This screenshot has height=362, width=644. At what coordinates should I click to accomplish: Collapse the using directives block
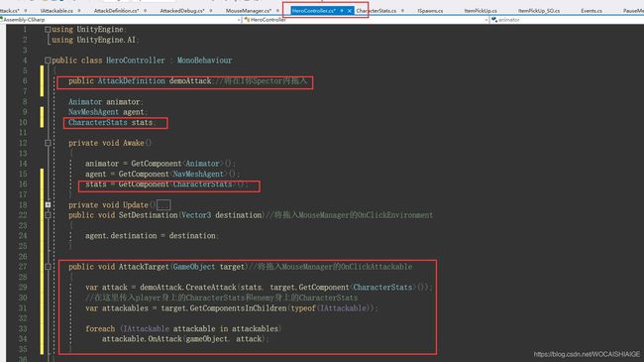click(48, 29)
